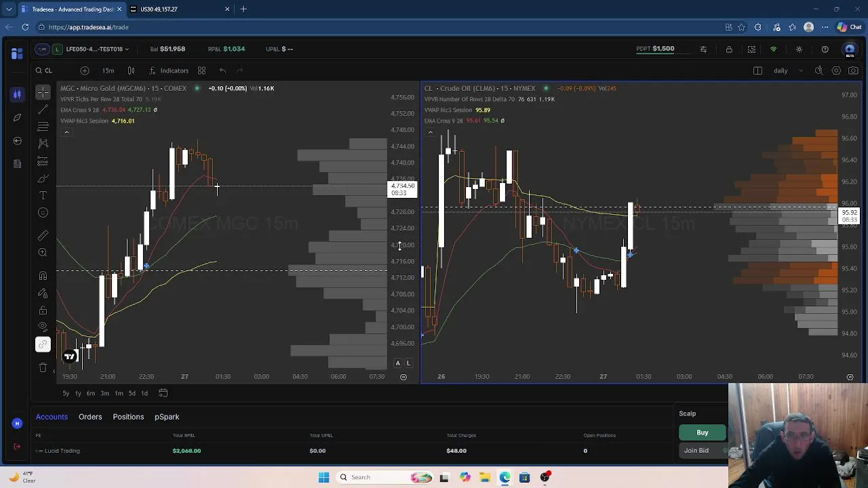Screen dimensions: 868x488
Task: Open the sliders settings icon near PDPT
Action: click(x=703, y=49)
